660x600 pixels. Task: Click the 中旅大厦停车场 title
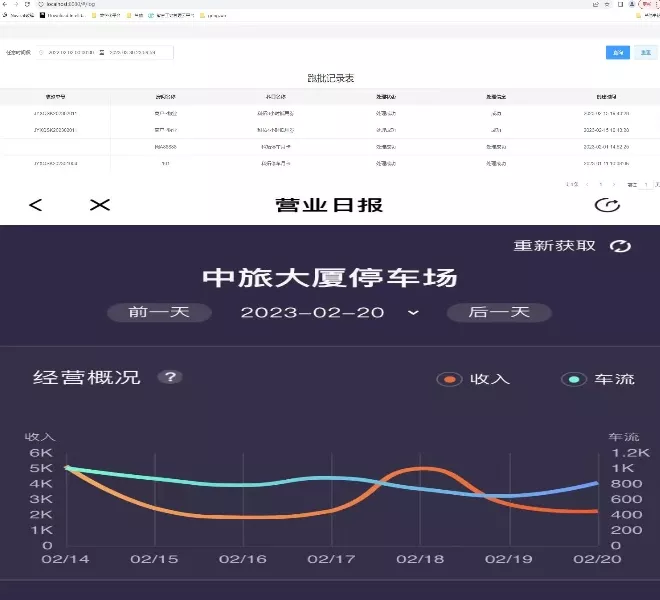coord(330,278)
